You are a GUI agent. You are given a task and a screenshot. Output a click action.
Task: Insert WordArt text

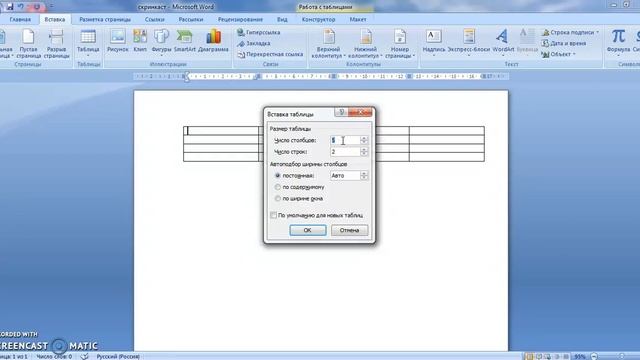click(503, 42)
